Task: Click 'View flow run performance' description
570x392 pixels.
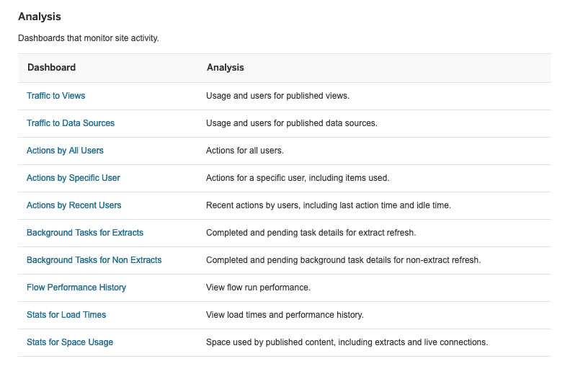Action: [258, 288]
